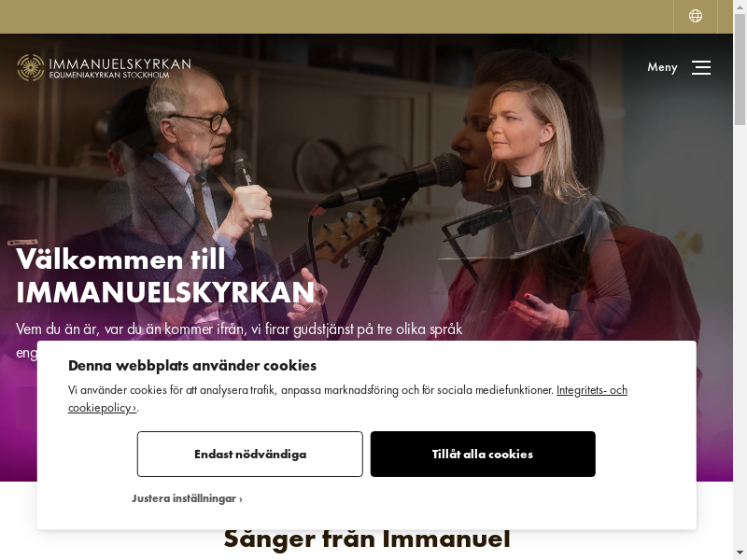Click the scrollbar down arrow

click(x=740, y=554)
